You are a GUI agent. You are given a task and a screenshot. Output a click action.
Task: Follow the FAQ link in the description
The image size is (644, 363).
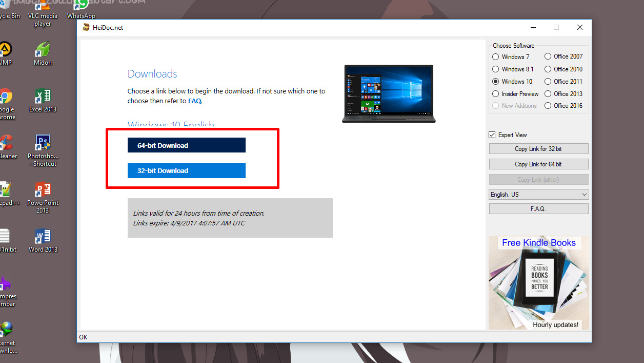coord(194,101)
